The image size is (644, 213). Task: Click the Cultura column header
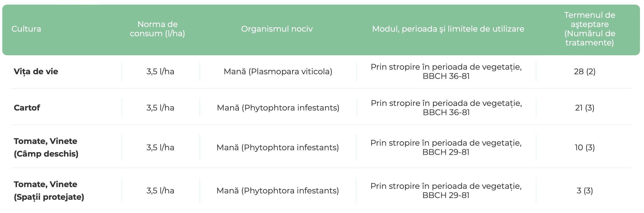[26, 29]
